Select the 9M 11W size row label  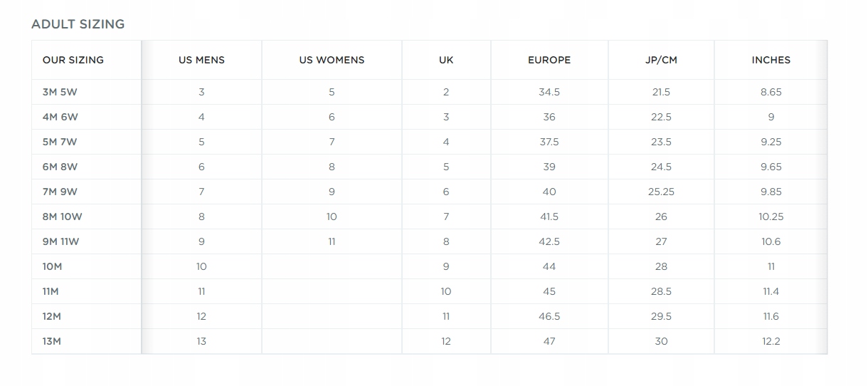61,242
